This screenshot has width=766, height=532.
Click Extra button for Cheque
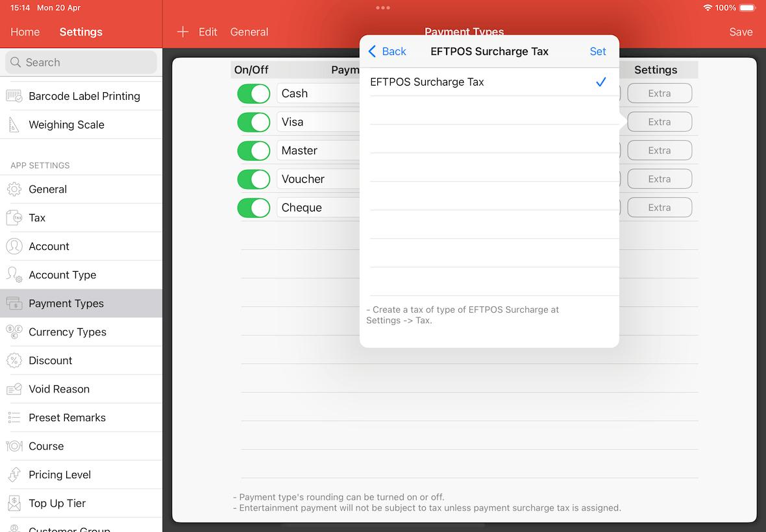[660, 208]
